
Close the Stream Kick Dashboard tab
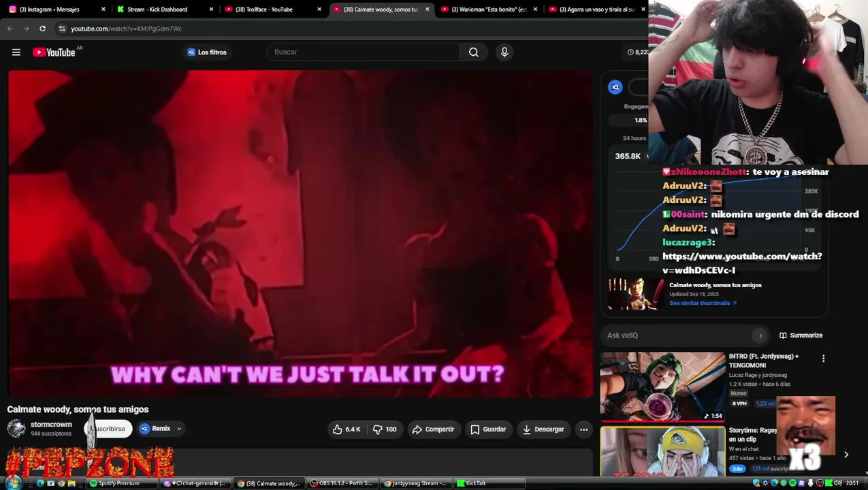211,10
